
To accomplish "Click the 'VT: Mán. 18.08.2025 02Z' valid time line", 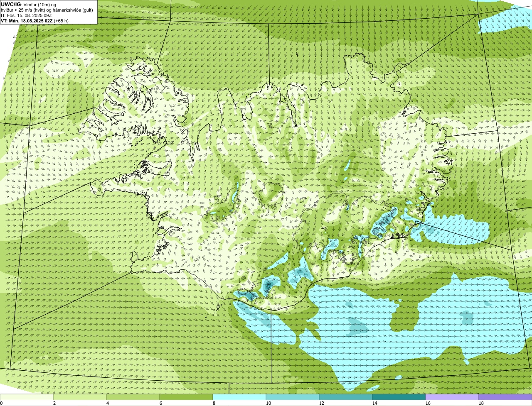I will pyautogui.click(x=27, y=20).
